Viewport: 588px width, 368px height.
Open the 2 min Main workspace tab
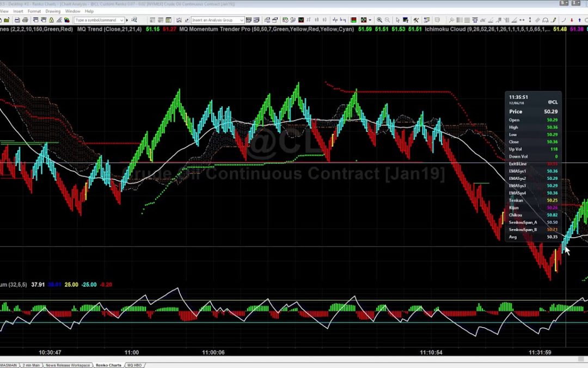pos(32,365)
